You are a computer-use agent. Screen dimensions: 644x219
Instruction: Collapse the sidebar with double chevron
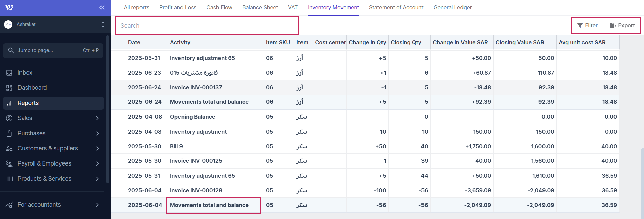[102, 7]
